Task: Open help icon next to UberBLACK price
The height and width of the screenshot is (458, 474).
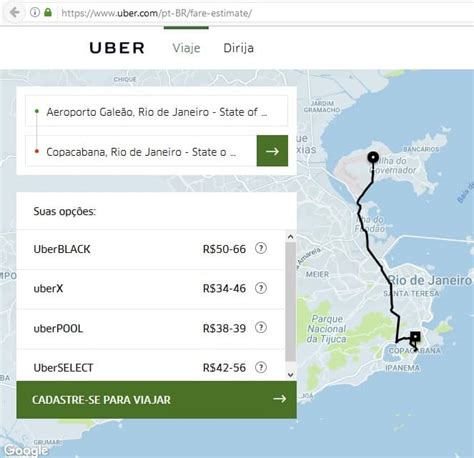Action: (261, 248)
